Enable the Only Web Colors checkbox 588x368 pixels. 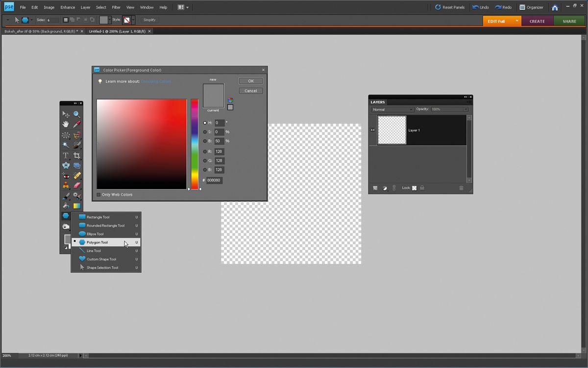click(x=98, y=195)
